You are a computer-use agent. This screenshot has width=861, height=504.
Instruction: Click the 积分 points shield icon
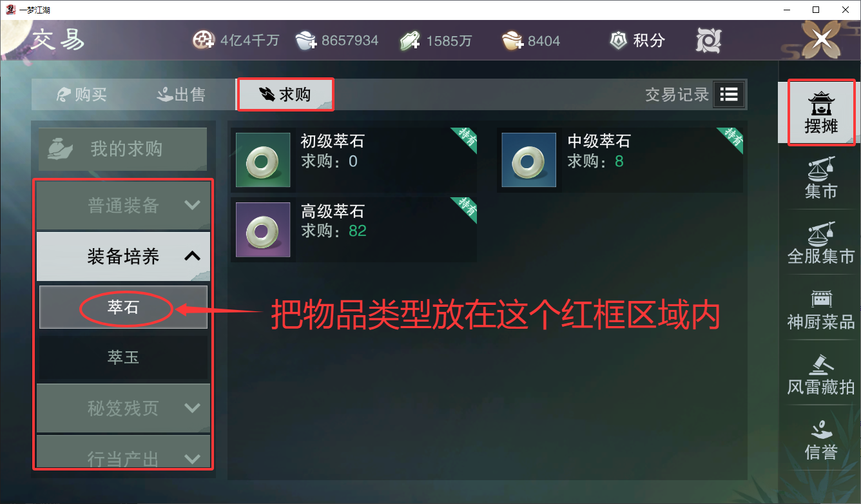point(619,41)
